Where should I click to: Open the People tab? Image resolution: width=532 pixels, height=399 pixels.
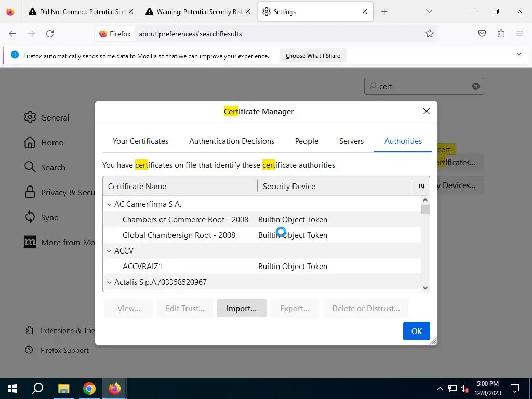tap(307, 141)
